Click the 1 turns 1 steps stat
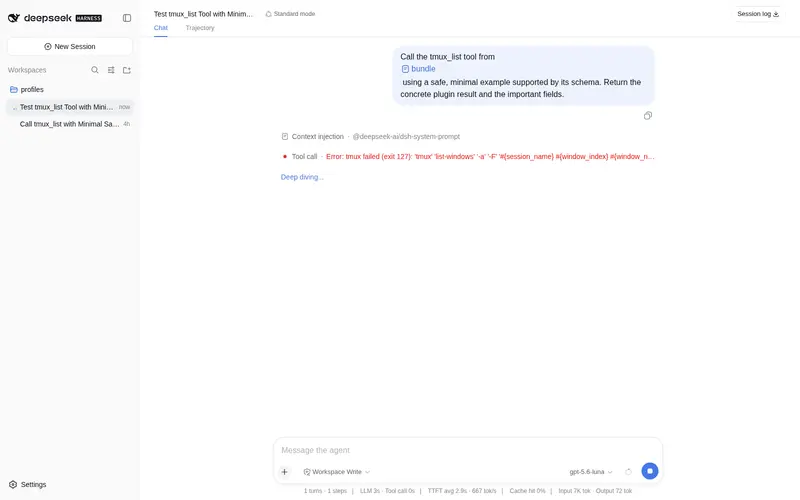The height and width of the screenshot is (500, 800). [325, 491]
